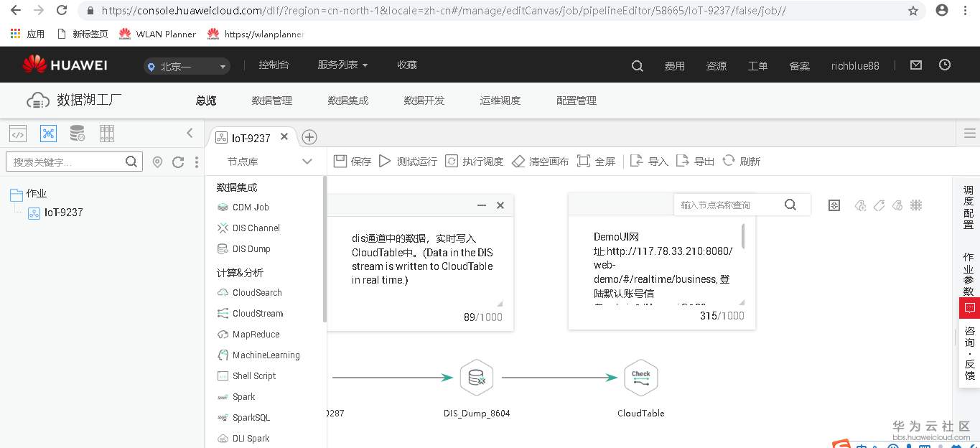Click the locate icon beside the search box
The image size is (980, 448).
157,162
